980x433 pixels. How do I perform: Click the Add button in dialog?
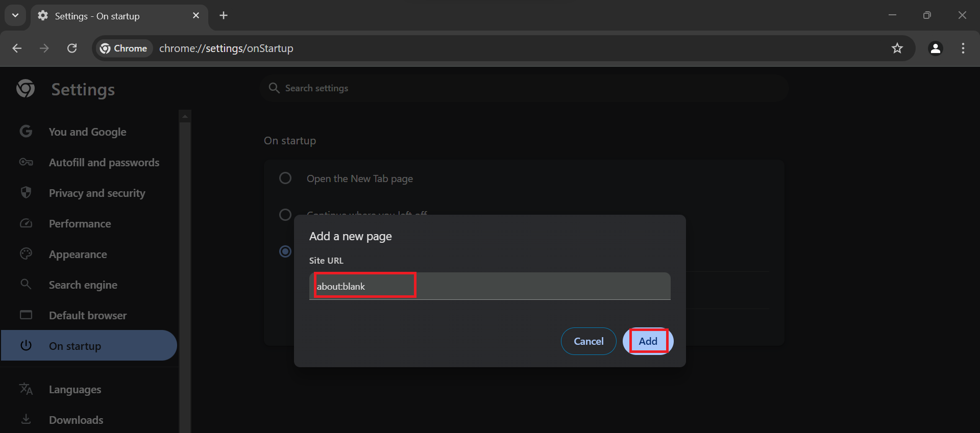tap(648, 341)
